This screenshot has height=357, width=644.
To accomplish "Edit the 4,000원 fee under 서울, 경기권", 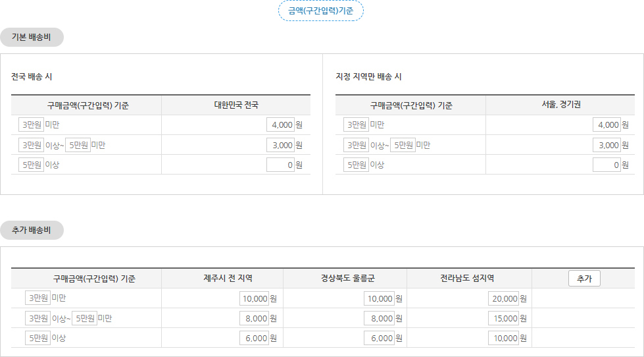I will [607, 124].
